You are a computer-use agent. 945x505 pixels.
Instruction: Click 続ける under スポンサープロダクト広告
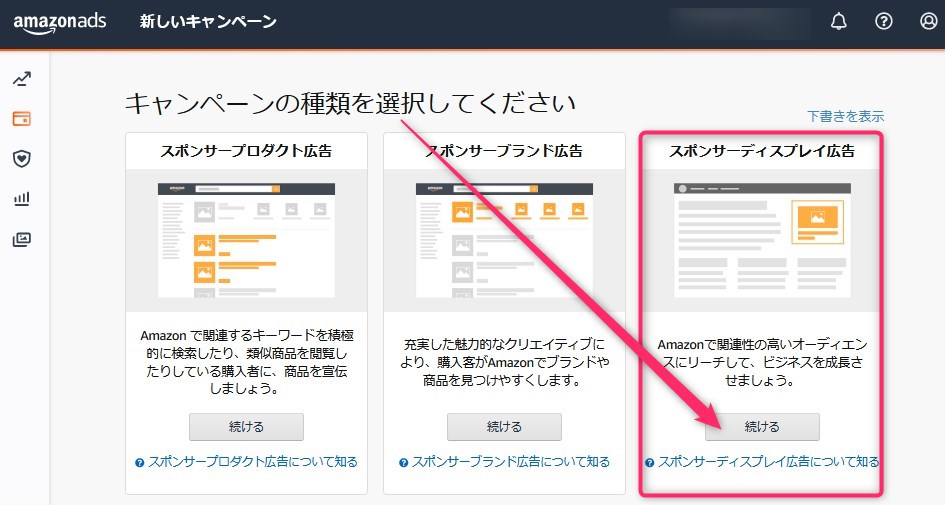246,427
